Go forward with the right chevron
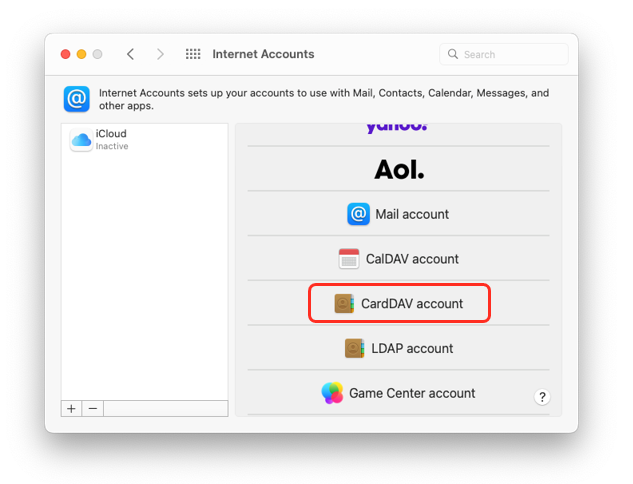This screenshot has height=484, width=633. (x=160, y=54)
